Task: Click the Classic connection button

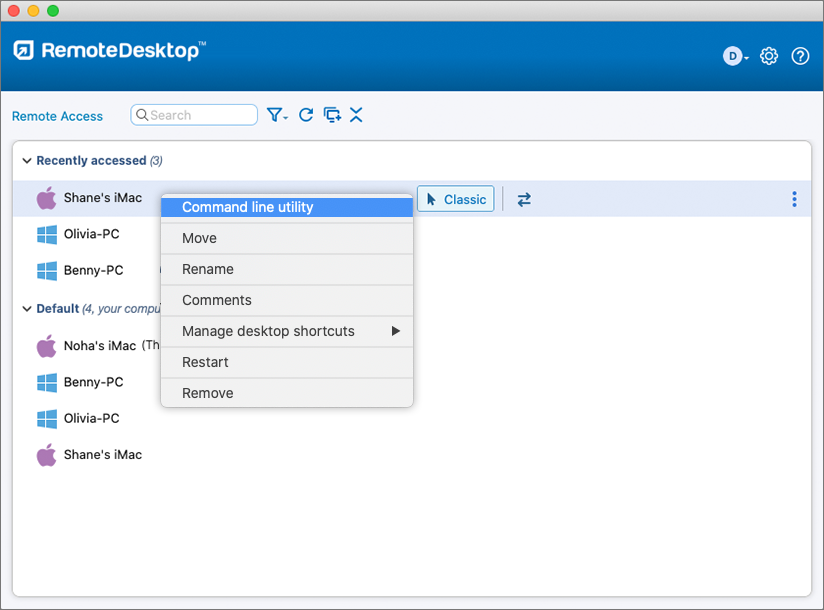Action: coord(456,199)
